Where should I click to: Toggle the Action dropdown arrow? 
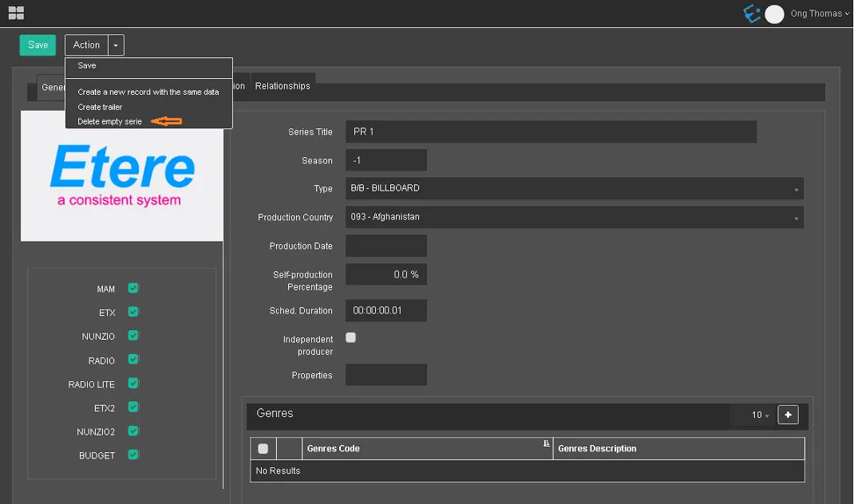pyautogui.click(x=116, y=45)
